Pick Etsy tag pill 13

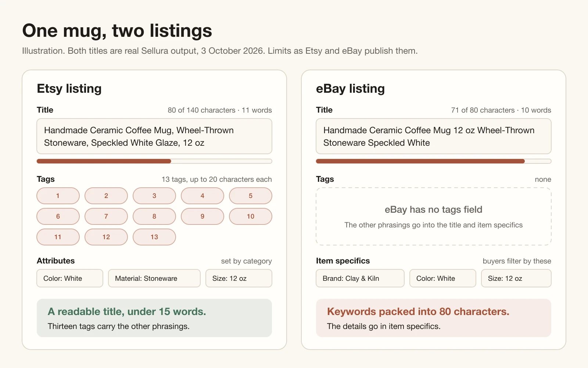coord(154,237)
